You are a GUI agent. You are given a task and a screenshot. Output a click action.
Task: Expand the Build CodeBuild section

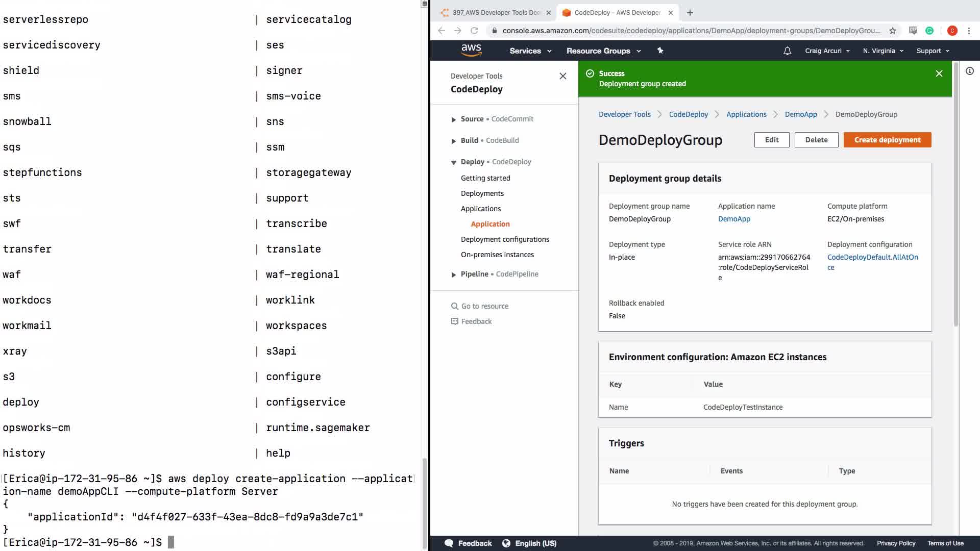(453, 141)
